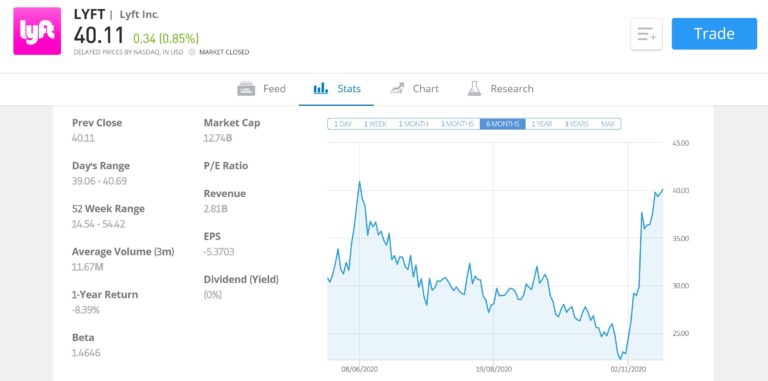
Task: Select the 1 DAY chart range
Action: coord(343,124)
